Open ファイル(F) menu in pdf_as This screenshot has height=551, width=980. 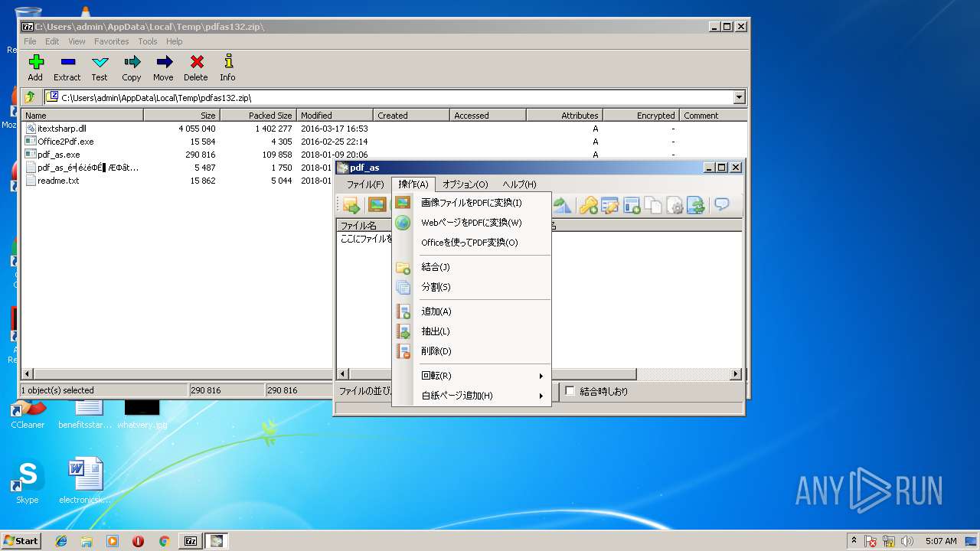pyautogui.click(x=365, y=184)
